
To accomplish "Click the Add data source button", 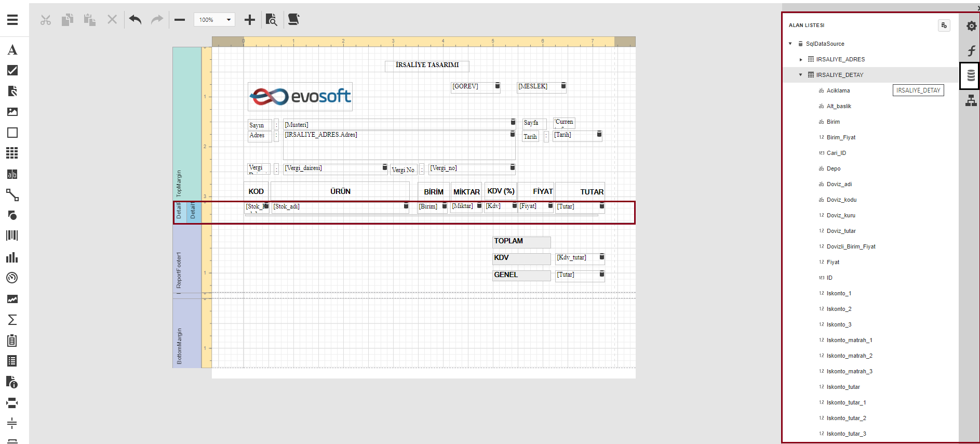I will click(x=944, y=25).
